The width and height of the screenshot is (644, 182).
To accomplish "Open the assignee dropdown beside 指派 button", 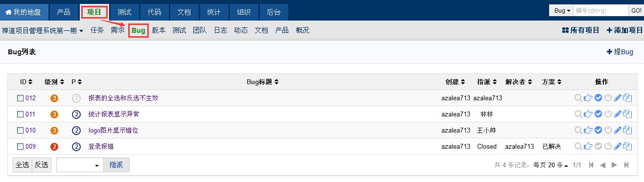I will pyautogui.click(x=80, y=165).
